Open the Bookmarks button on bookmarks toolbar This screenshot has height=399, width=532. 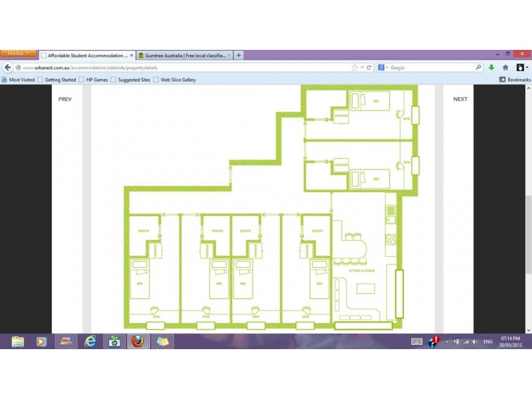[515, 80]
